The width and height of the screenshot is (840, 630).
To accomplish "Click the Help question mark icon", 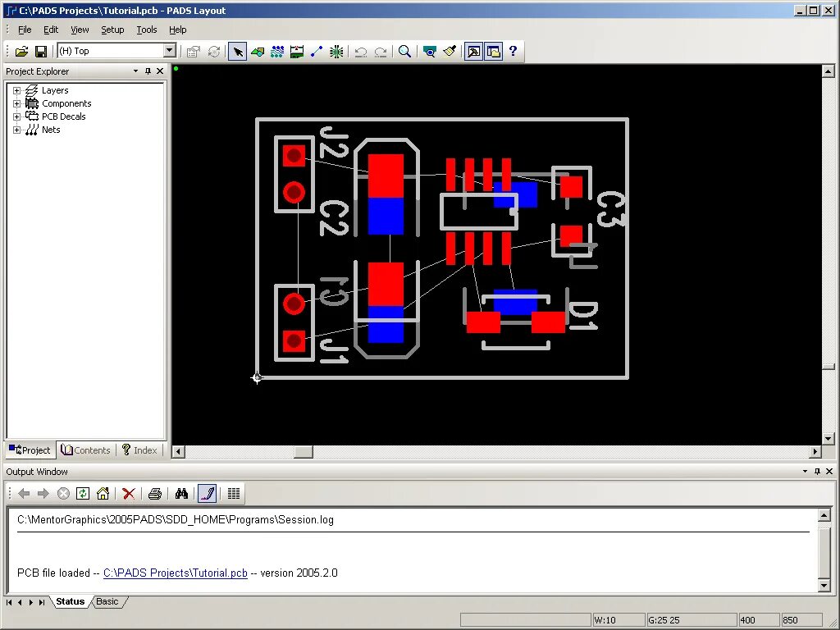I will [x=514, y=52].
